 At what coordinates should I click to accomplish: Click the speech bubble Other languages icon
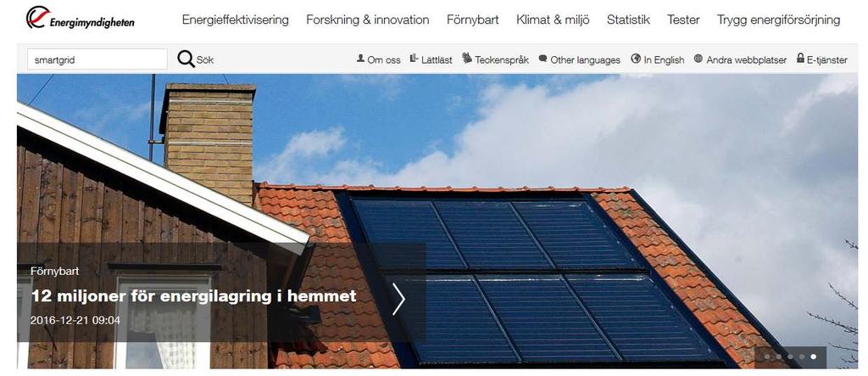click(542, 59)
